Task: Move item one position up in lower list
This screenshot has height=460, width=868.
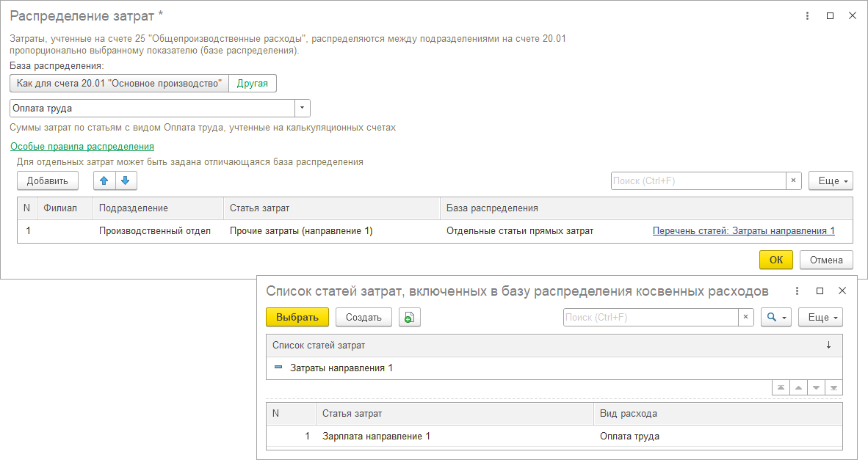Action: 798,387
